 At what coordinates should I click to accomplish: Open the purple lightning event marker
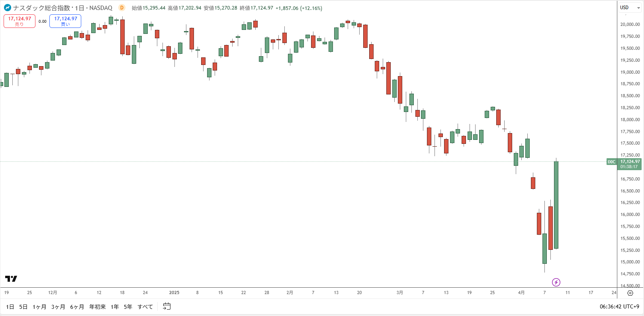(556, 282)
